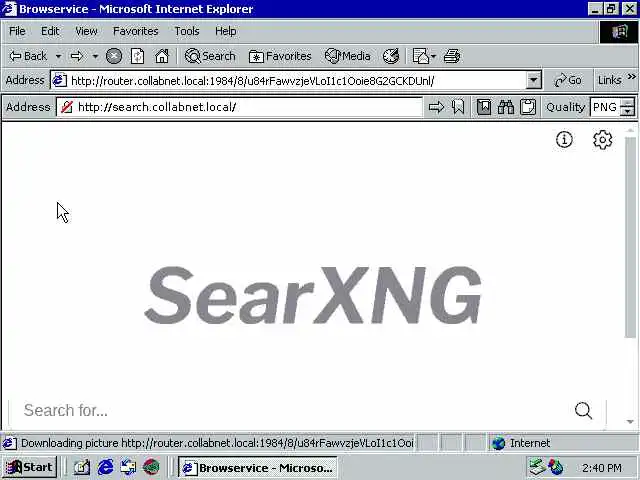This screenshot has height=480, width=640.
Task: Open the SearXNG about info icon
Action: (564, 140)
